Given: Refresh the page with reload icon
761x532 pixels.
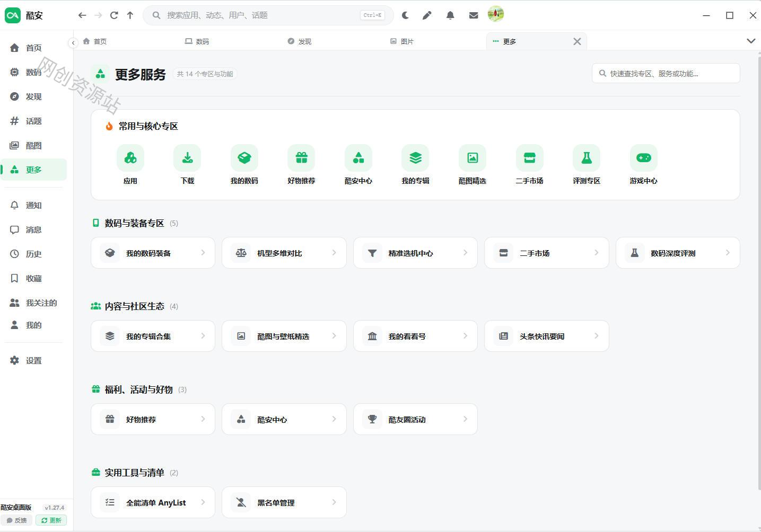Looking at the screenshot, I should 114,15.
